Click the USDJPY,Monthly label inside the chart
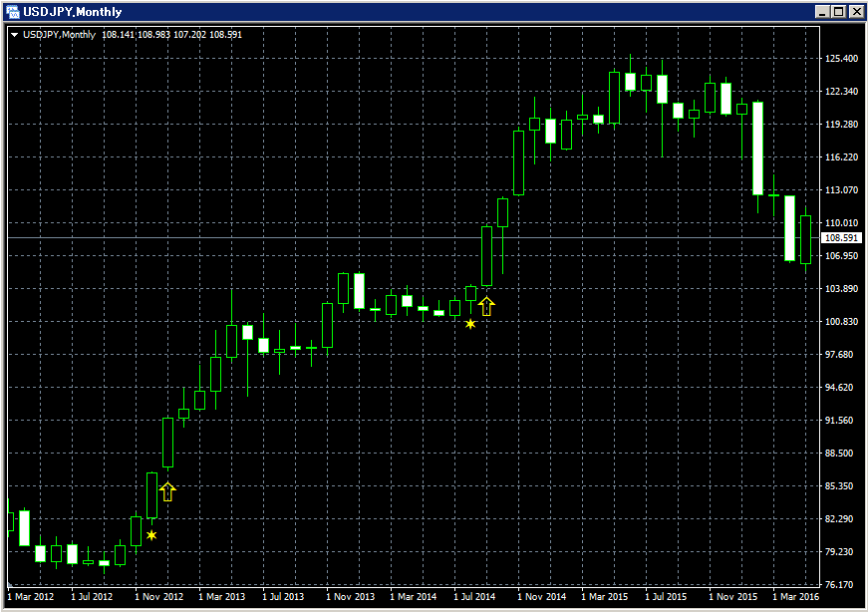Viewport: 868px width, 612px height. coord(59,34)
